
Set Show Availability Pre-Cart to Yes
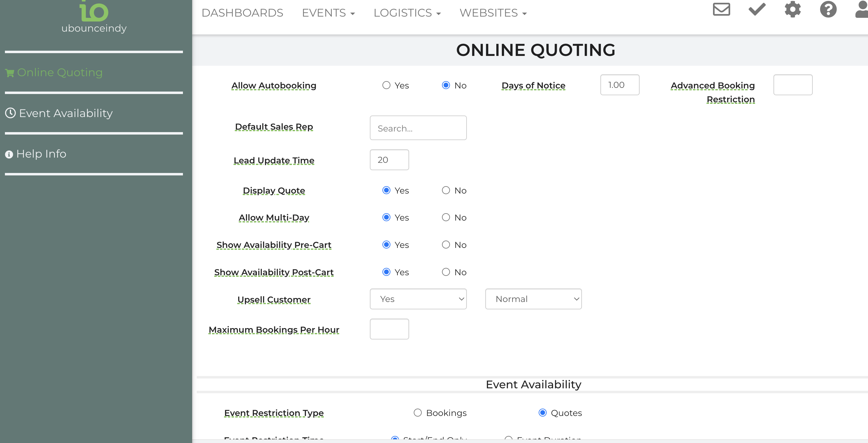[386, 245]
